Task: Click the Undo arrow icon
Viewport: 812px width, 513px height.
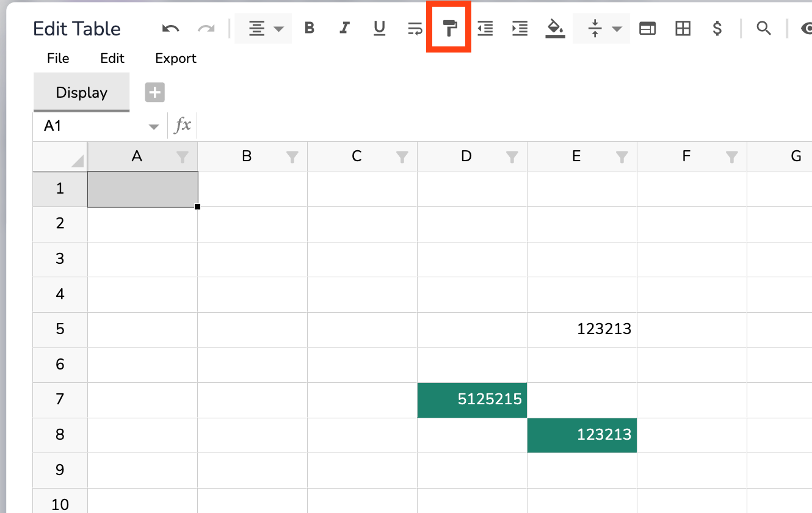Action: pos(170,29)
